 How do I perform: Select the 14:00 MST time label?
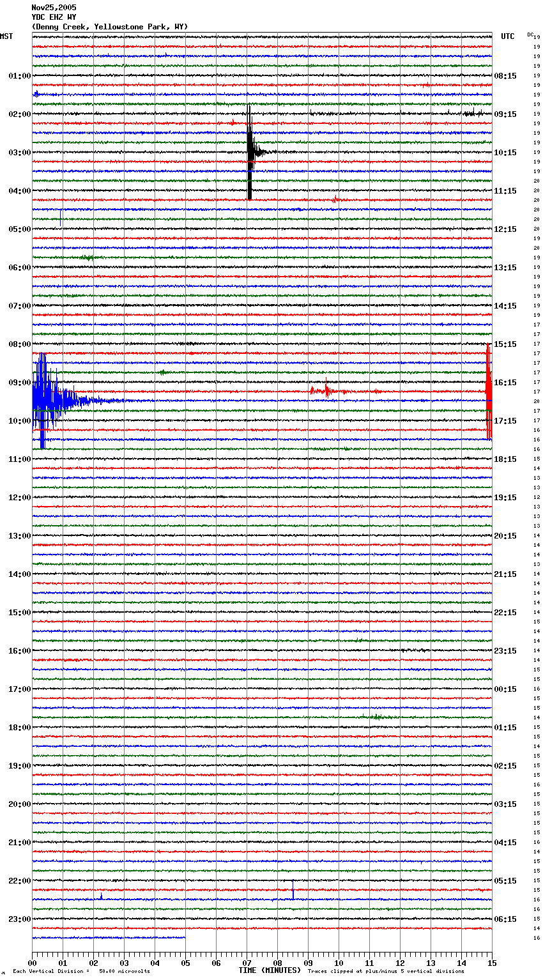click(x=19, y=574)
